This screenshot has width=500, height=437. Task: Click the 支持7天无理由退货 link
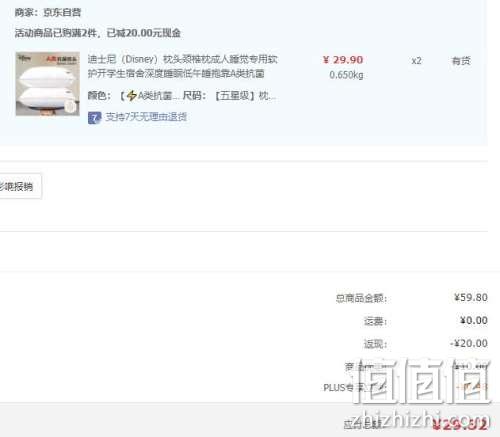[x=146, y=117]
